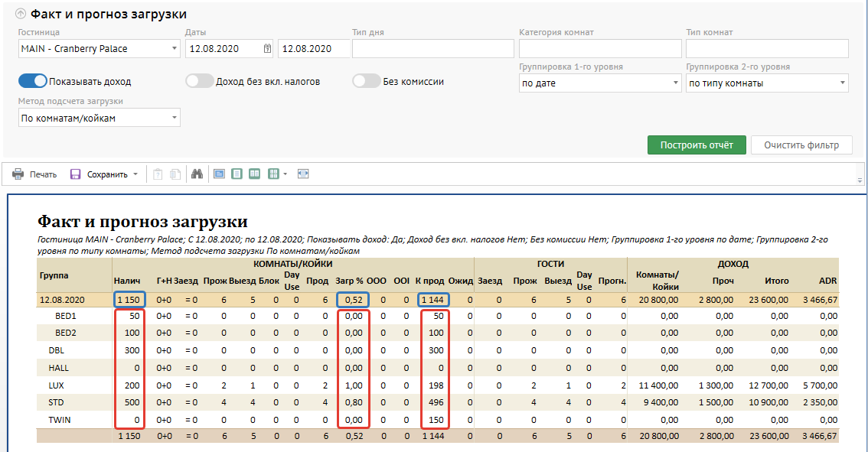Image resolution: width=868 pixels, height=452 pixels.
Task: Switch to full screen view icon
Action: coord(219,174)
